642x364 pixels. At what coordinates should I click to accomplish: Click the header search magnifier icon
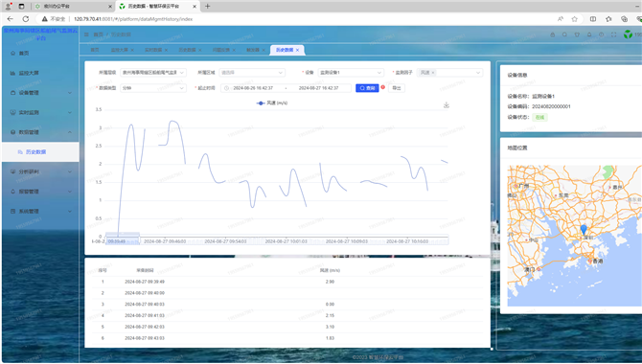[564, 34]
